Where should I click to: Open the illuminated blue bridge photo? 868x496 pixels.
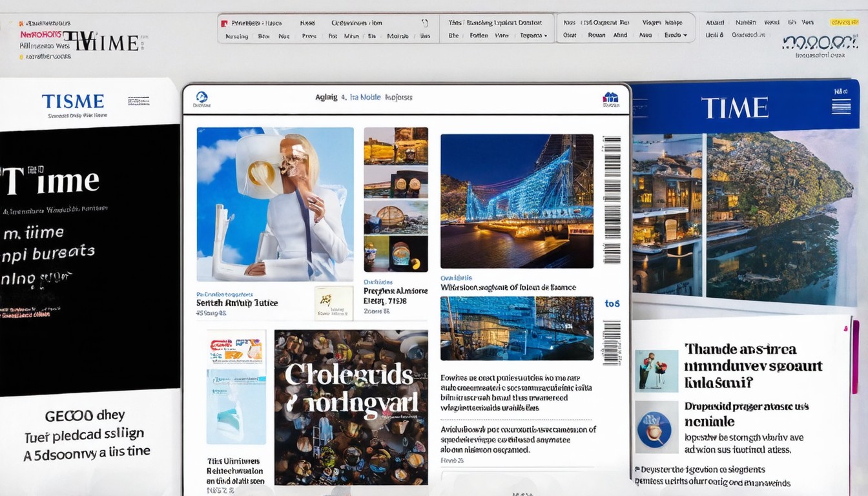[x=517, y=201]
